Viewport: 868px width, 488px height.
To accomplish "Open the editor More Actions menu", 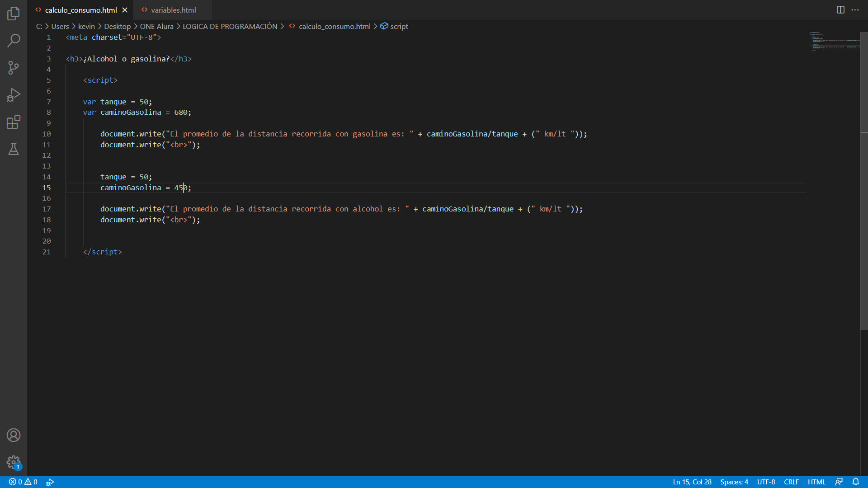I will coord(855,10).
